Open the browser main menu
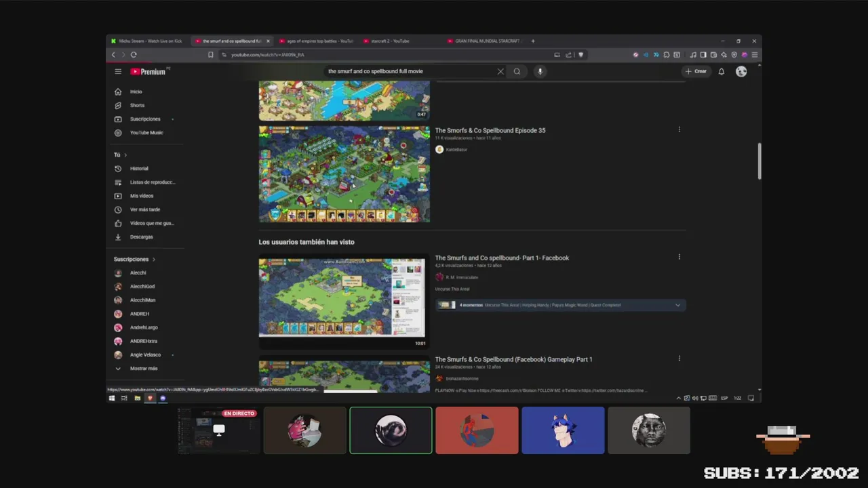The height and width of the screenshot is (488, 868). [754, 55]
